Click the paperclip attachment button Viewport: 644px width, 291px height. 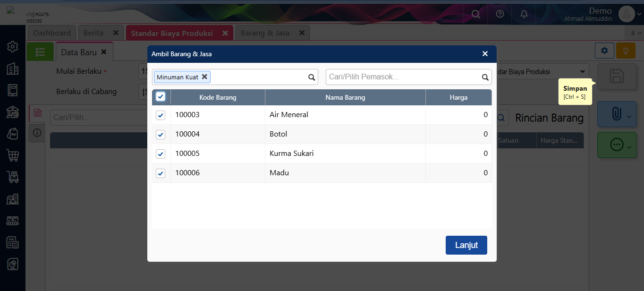click(x=617, y=114)
